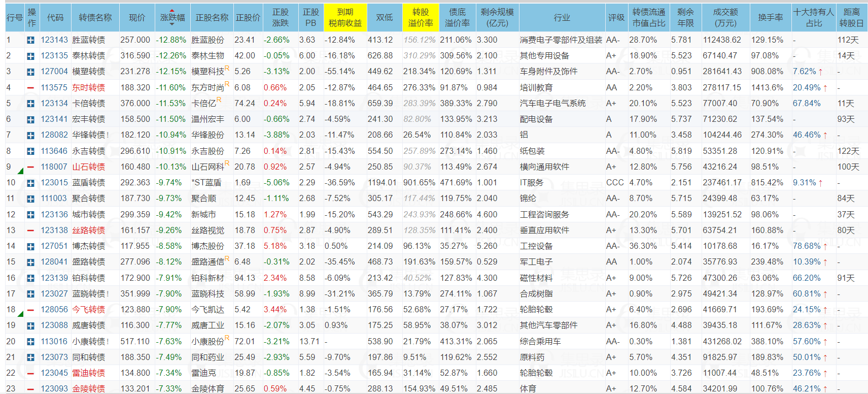Click the 代码 column header

click(55, 17)
